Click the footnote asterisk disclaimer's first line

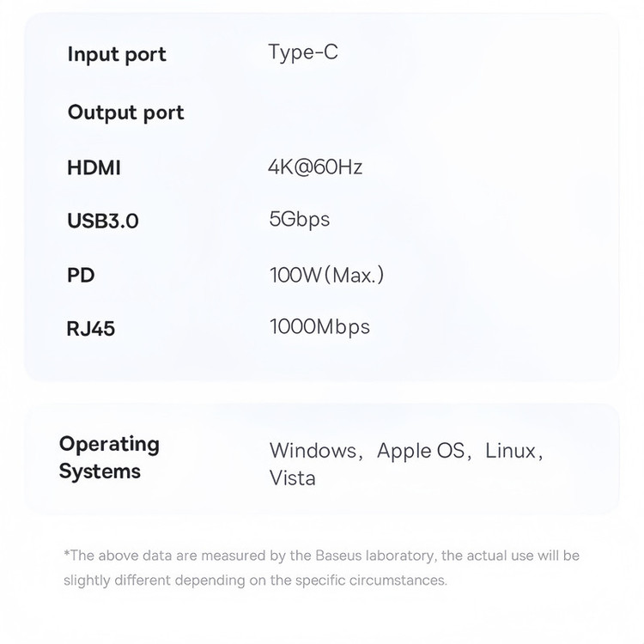pyautogui.click(x=321, y=556)
